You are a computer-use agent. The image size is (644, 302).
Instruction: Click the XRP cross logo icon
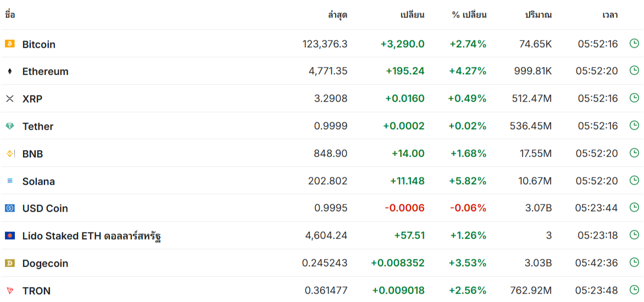(x=9, y=98)
